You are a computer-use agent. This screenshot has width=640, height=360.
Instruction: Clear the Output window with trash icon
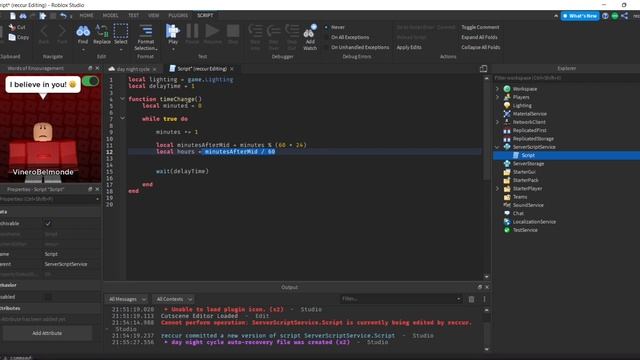471,299
